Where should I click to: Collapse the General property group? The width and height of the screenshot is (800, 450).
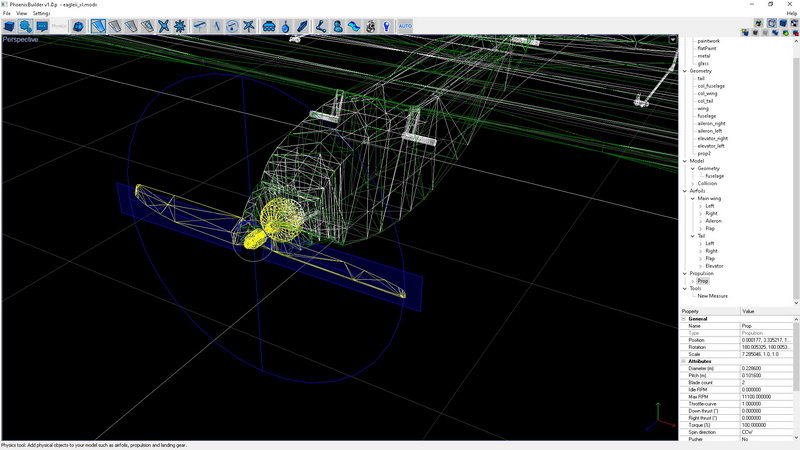685,319
